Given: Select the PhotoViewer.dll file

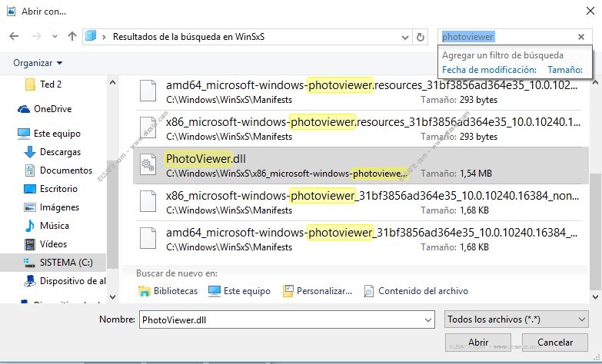Looking at the screenshot, I should (361, 166).
